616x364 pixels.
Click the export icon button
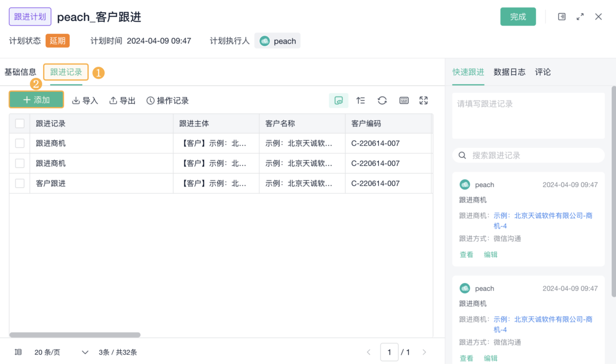coord(122,100)
